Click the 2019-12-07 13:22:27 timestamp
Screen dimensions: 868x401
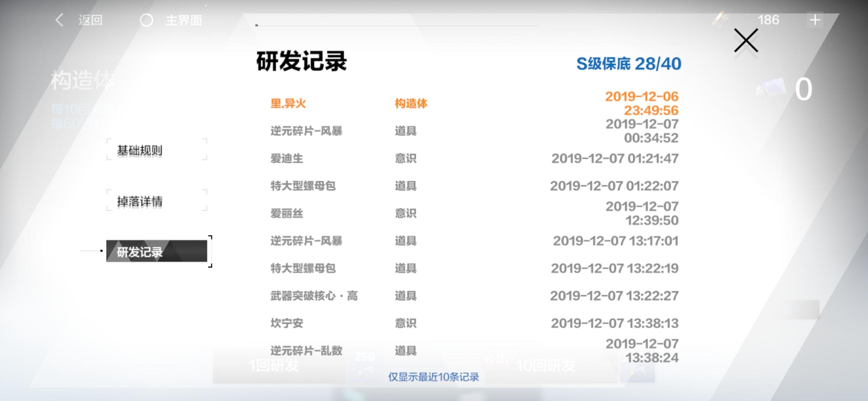point(614,296)
